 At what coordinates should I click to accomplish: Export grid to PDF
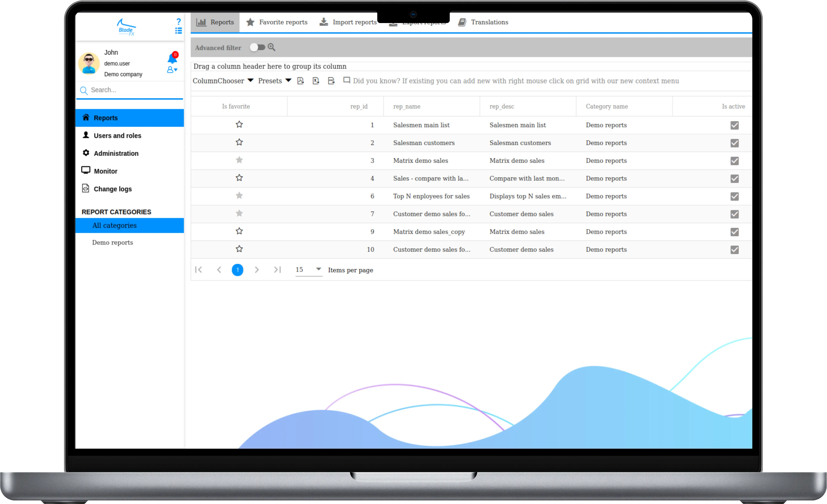tap(300, 81)
